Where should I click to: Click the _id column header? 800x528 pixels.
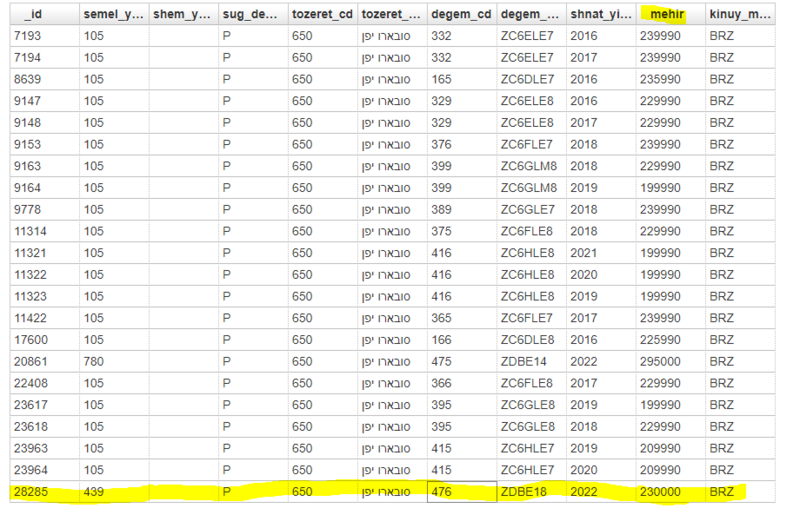click(x=44, y=14)
